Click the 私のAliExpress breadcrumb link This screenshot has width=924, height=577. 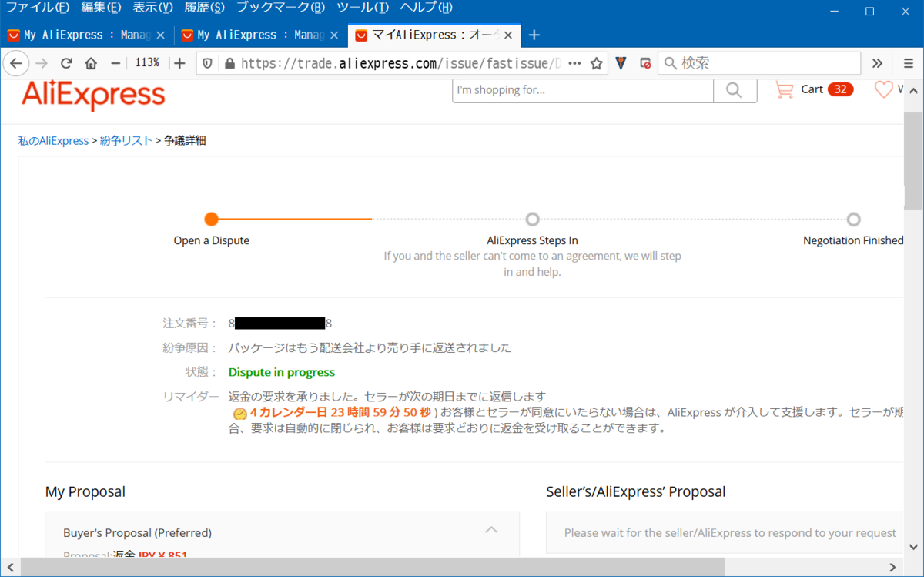[53, 140]
